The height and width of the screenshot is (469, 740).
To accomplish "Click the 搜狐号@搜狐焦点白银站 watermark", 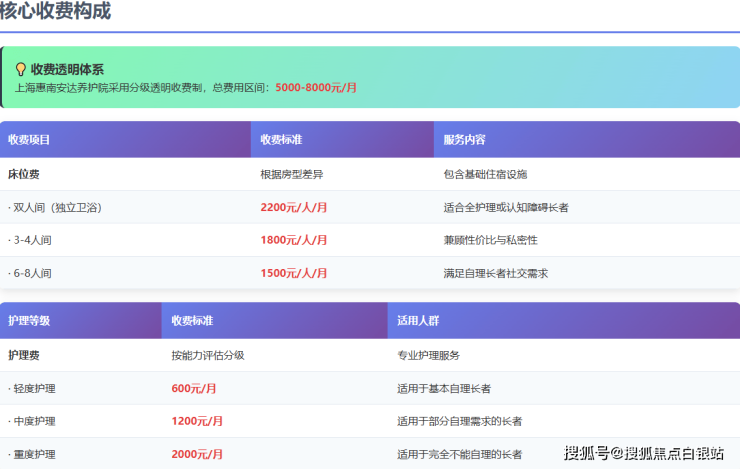I will click(643, 453).
